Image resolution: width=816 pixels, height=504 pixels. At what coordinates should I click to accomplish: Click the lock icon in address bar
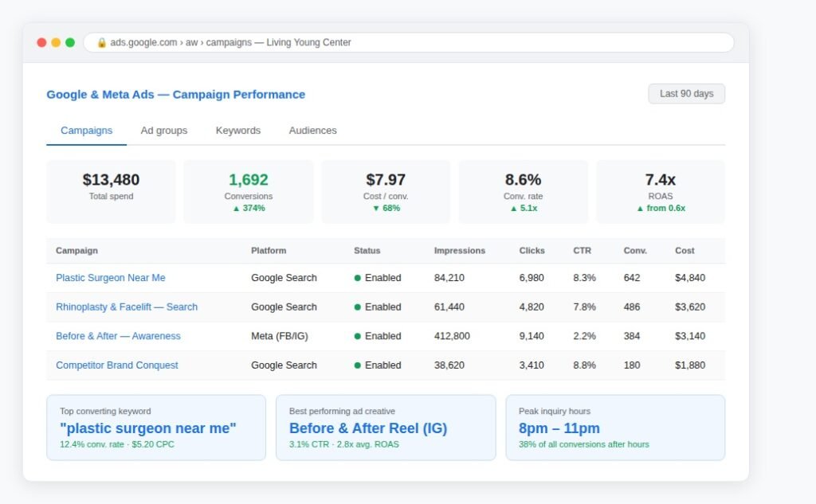[x=101, y=43]
